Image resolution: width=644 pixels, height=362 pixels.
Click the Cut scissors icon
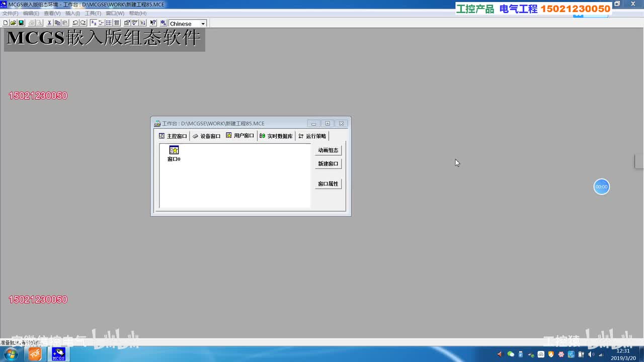(x=49, y=23)
